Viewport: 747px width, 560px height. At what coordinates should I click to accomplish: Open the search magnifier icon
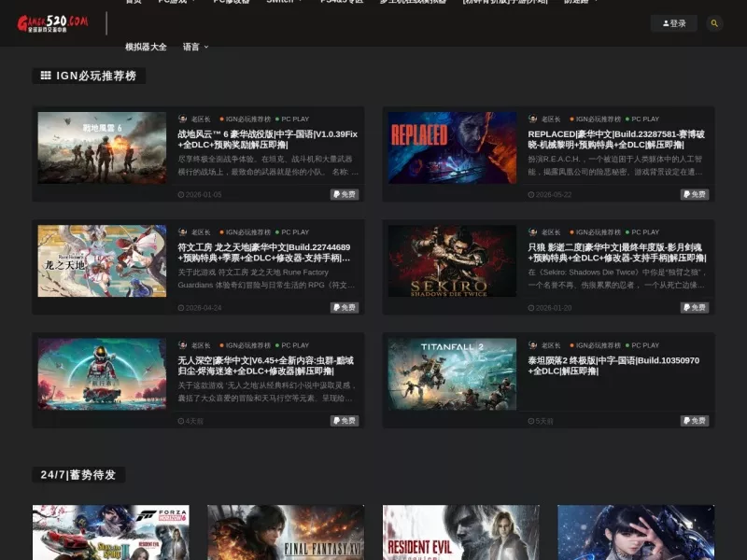pos(714,23)
